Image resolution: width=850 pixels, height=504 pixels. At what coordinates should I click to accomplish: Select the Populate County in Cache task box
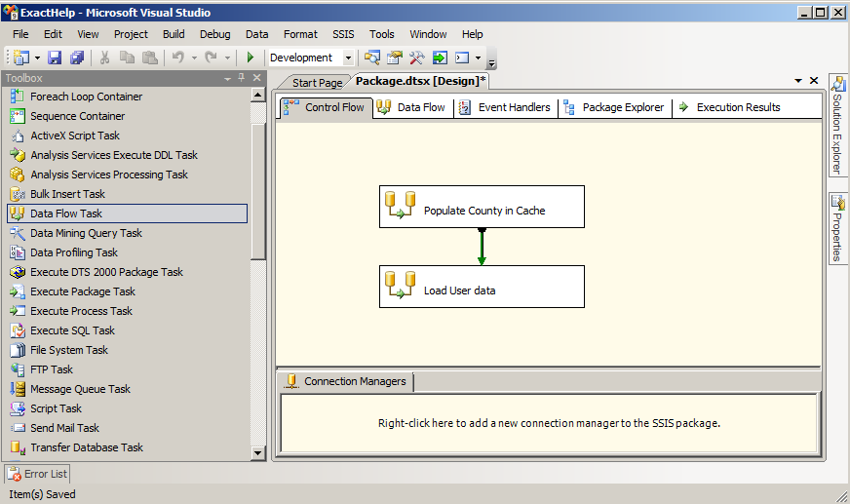(482, 207)
